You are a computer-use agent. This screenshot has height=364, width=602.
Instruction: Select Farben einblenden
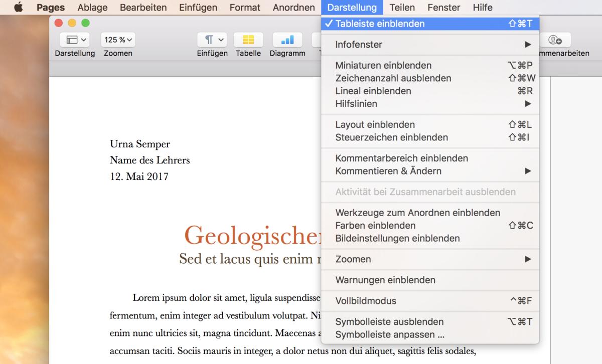click(430, 226)
